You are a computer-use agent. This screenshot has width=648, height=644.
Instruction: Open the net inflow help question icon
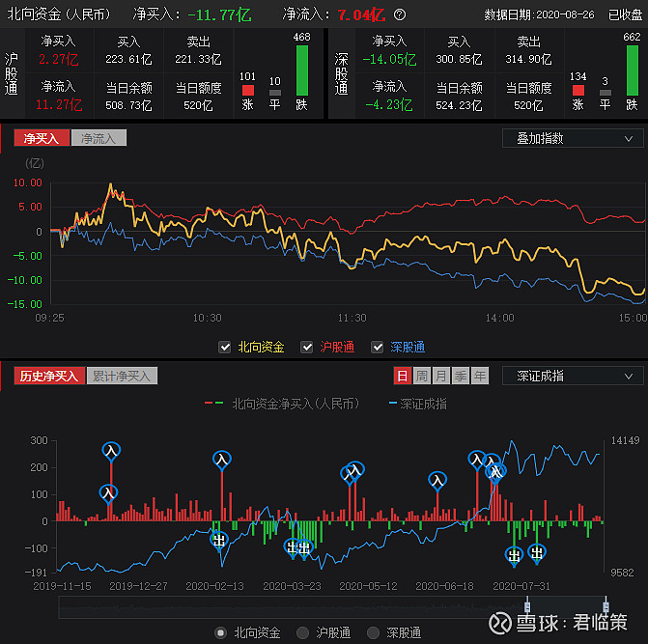400,14
